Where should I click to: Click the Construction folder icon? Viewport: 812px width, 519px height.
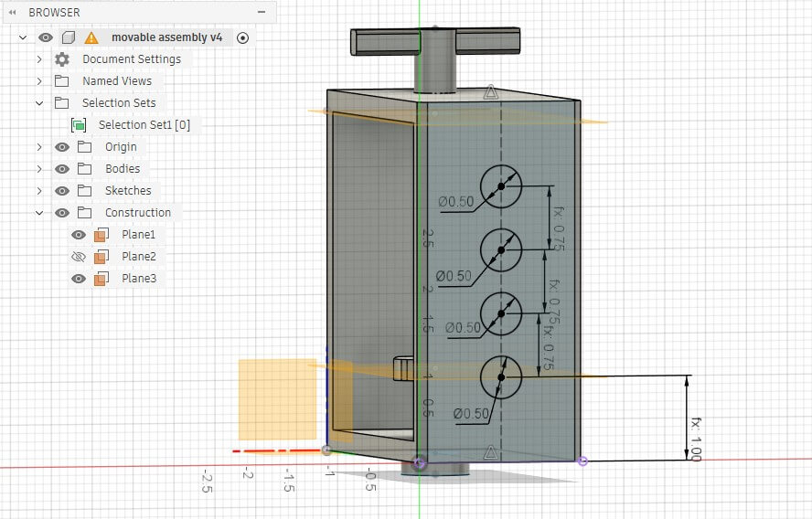point(84,212)
